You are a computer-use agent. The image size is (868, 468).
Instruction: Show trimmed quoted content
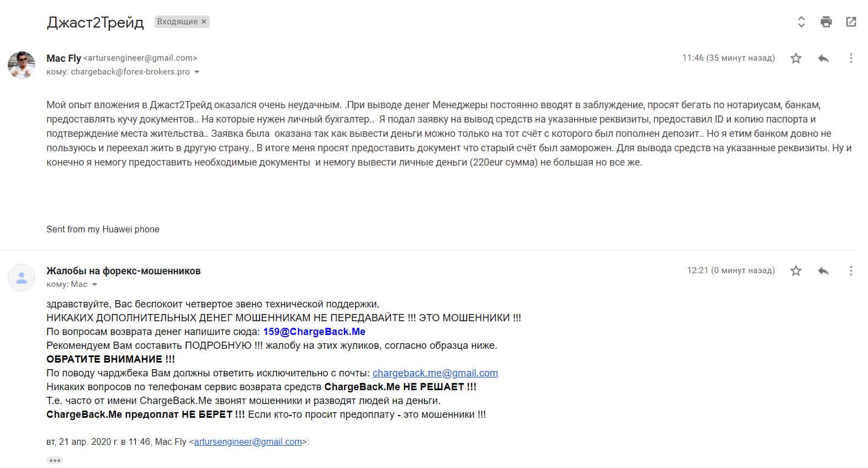[55, 460]
